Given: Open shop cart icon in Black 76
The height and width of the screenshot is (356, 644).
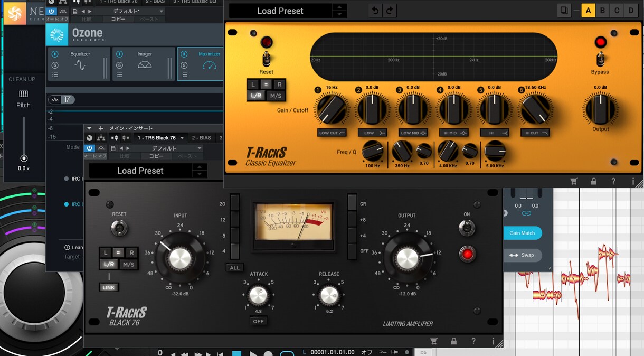Looking at the screenshot, I should pos(434,341).
